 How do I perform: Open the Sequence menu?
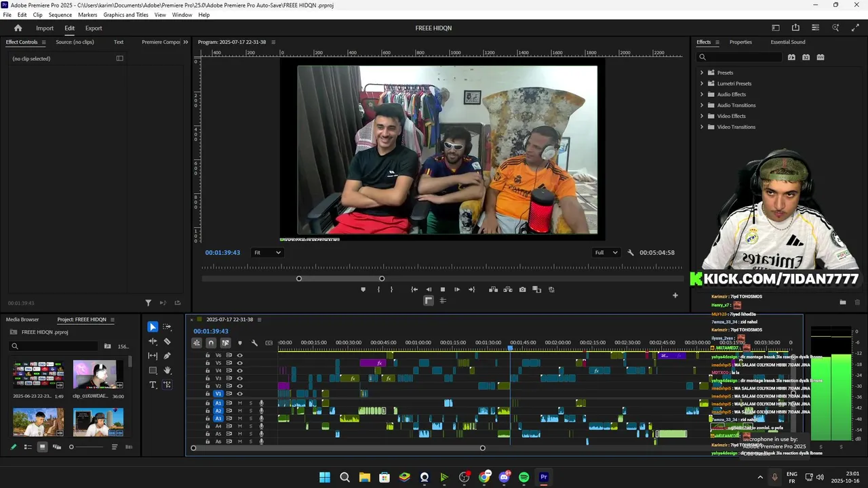pyautogui.click(x=60, y=15)
